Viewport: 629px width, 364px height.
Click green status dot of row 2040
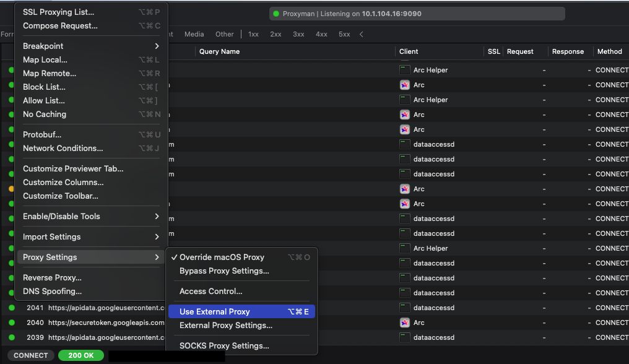click(12, 323)
